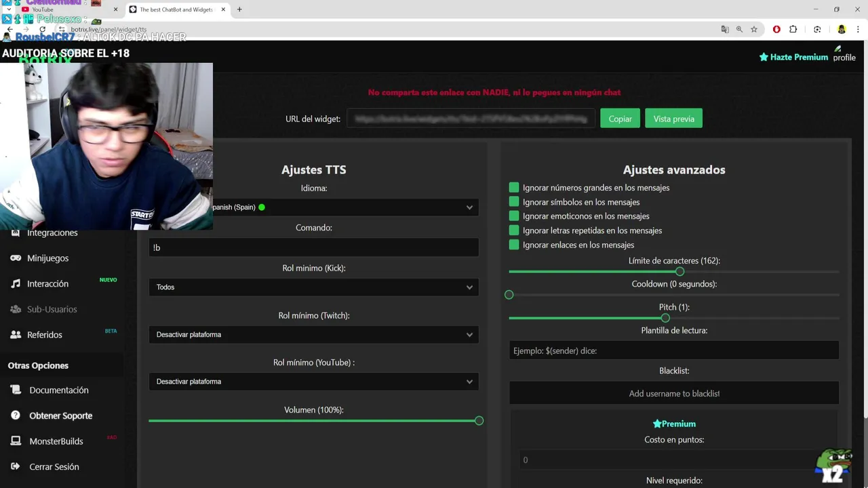Click the URL del widget field
868x488 pixels.
(471, 119)
